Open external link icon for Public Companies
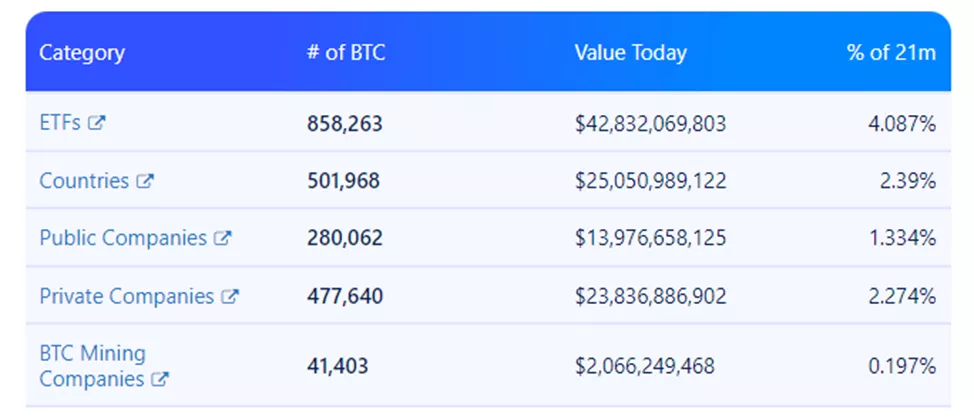974x419 pixels. [222, 239]
